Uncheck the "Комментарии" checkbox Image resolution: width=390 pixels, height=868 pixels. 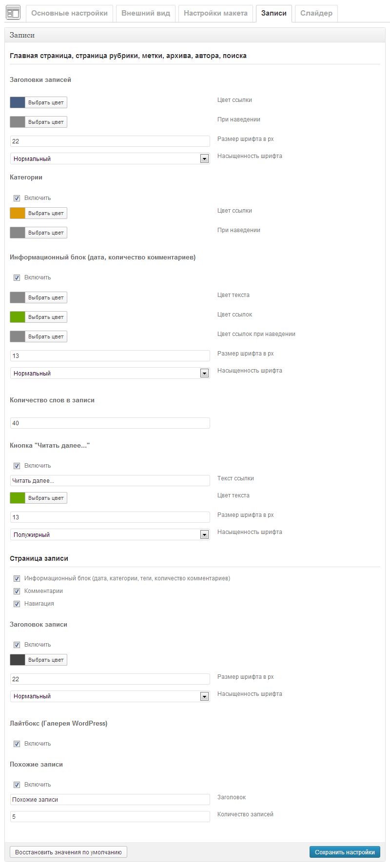17,591
